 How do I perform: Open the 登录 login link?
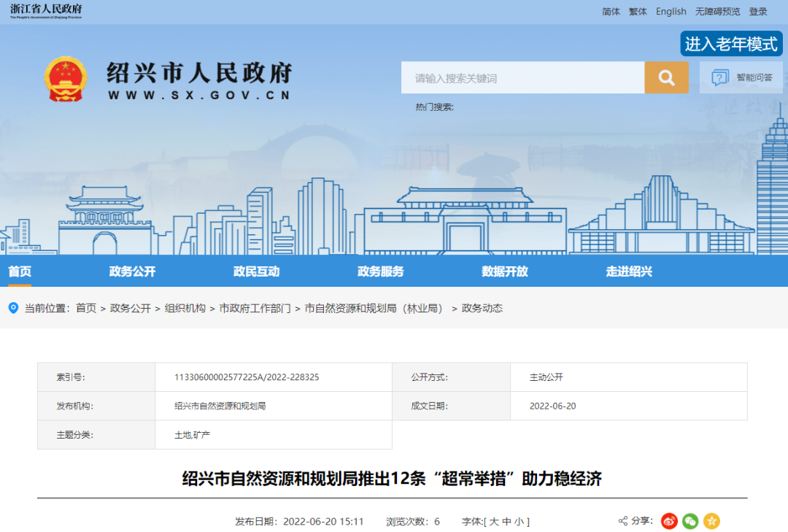(758, 12)
